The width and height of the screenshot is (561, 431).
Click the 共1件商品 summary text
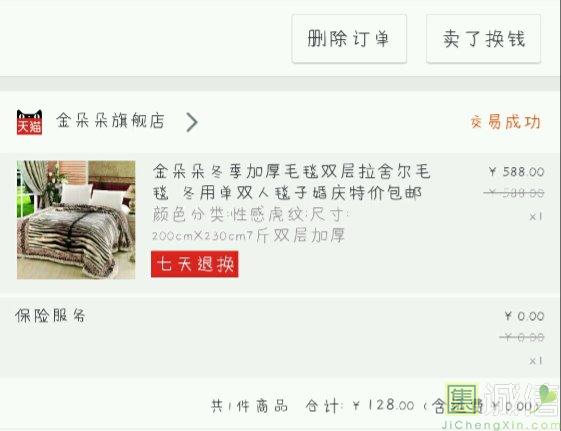coord(249,406)
